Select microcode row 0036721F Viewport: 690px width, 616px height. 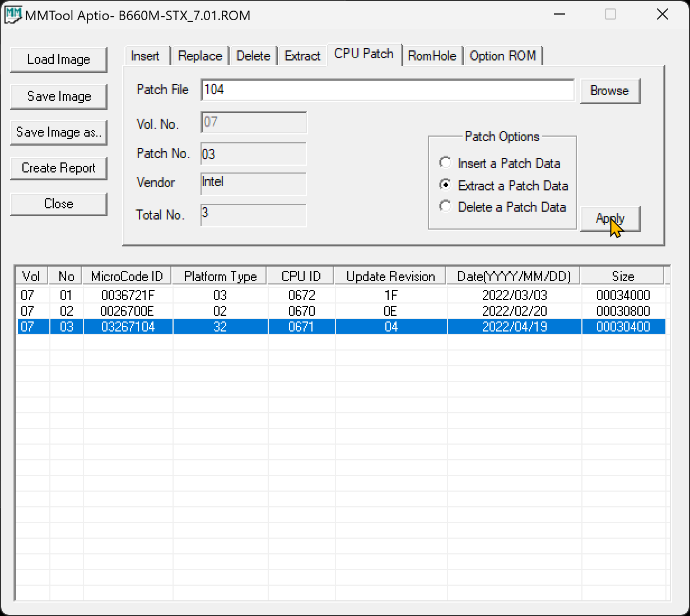341,295
